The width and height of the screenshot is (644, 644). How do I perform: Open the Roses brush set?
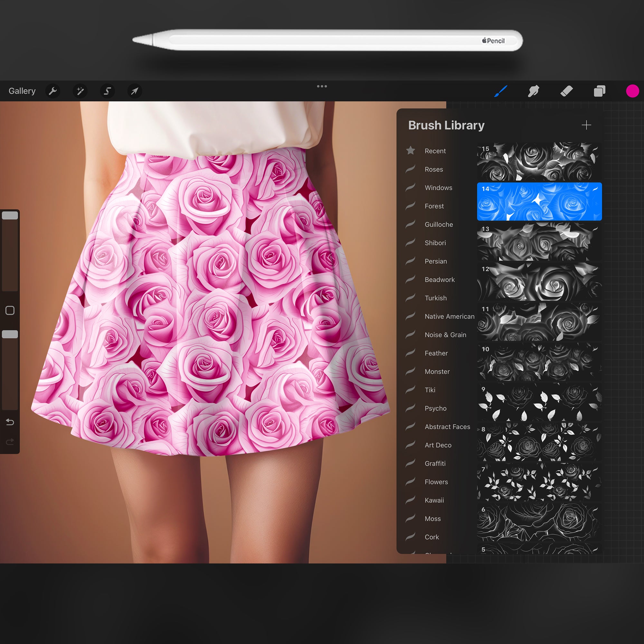(434, 169)
